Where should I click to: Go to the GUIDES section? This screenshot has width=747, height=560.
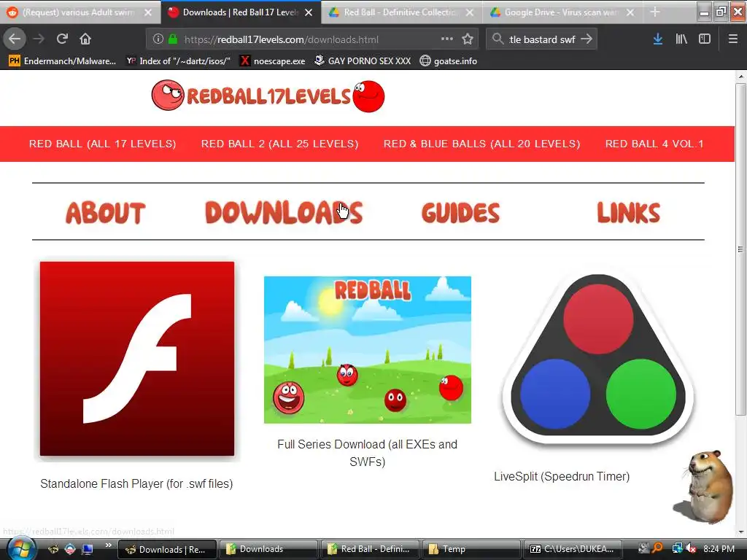[461, 212]
